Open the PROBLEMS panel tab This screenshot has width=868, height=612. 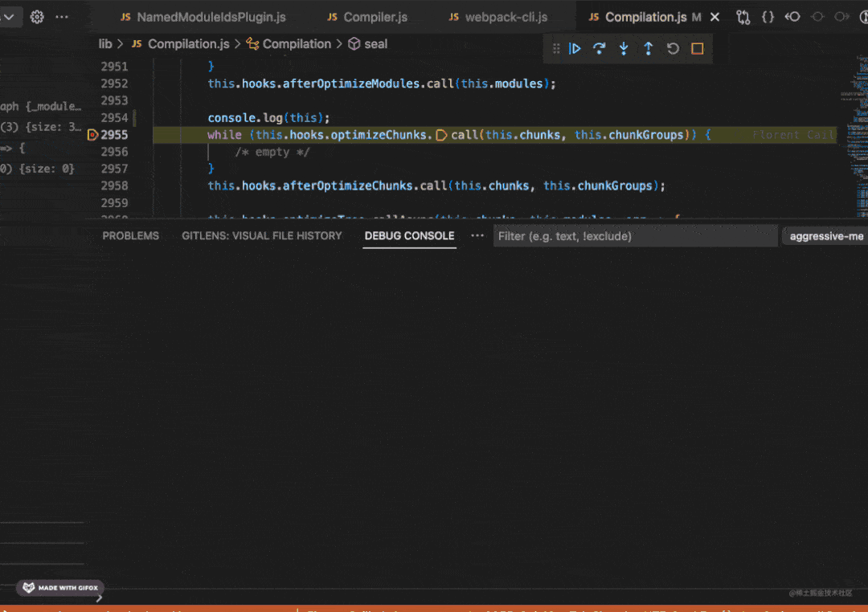[x=130, y=235]
